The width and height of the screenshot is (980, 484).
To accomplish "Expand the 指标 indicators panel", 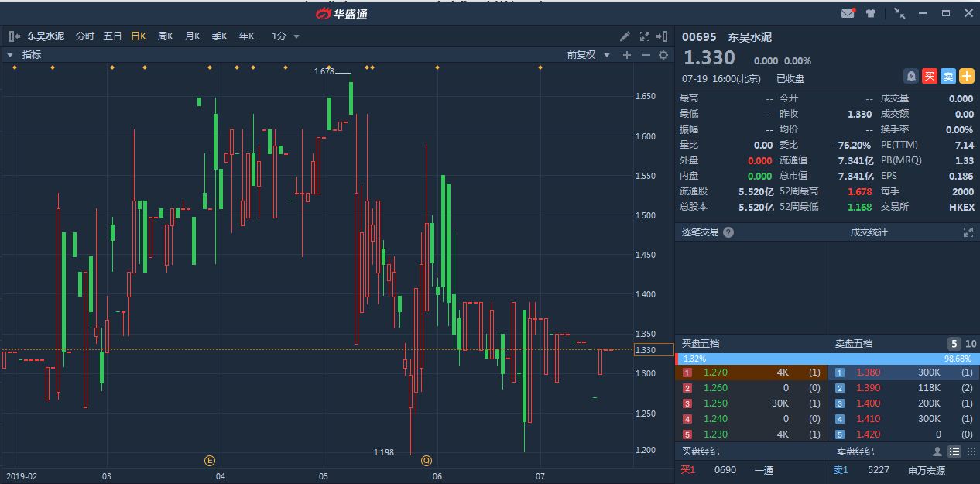I will (x=24, y=55).
